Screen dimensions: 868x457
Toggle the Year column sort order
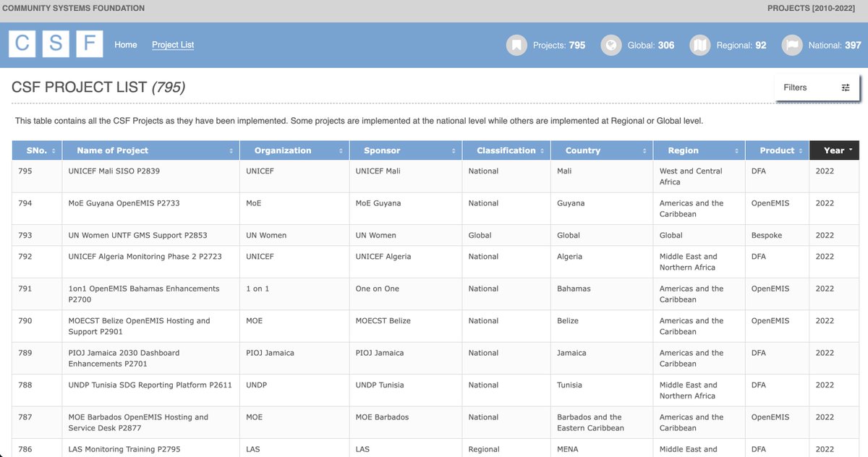(x=834, y=150)
